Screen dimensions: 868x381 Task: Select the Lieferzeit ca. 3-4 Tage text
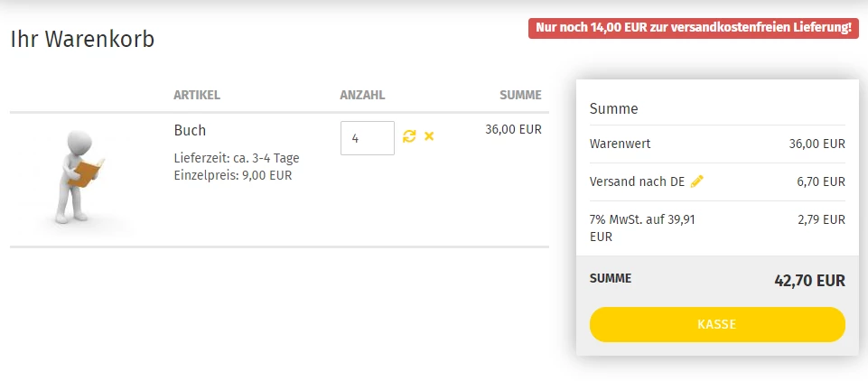tap(237, 159)
